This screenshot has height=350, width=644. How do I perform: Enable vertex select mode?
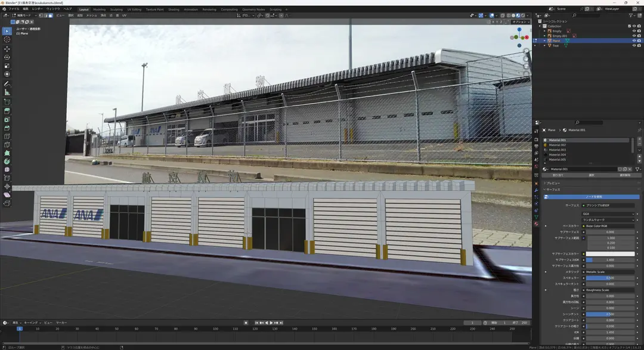click(x=41, y=15)
